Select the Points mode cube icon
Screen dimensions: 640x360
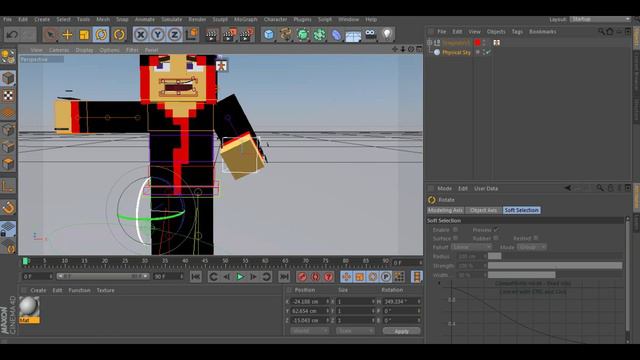coord(8,130)
